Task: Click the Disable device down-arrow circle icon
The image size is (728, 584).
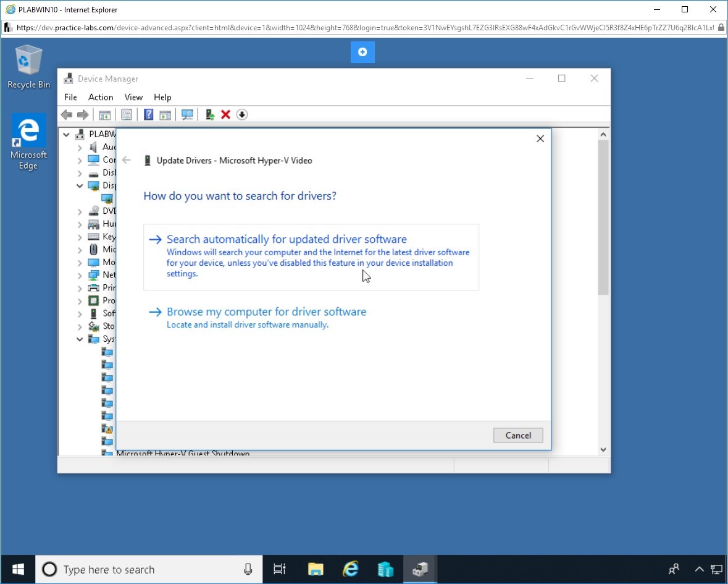Action: 242,115
